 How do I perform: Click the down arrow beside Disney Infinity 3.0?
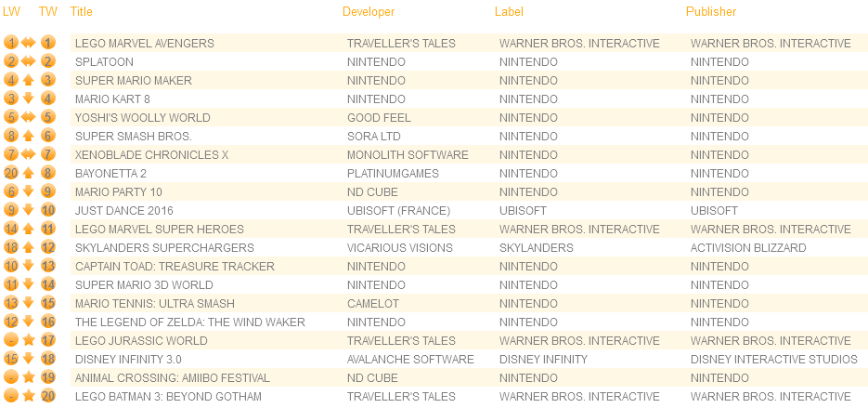pos(29,359)
